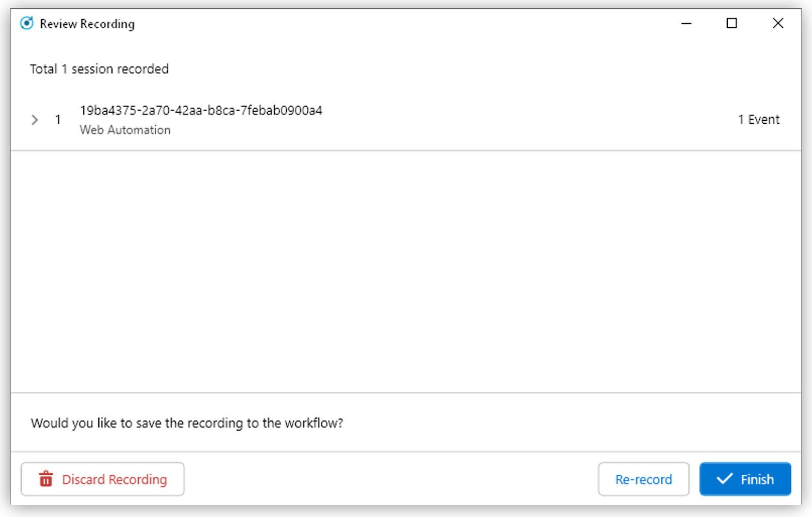This screenshot has width=812, height=517.
Task: Click the Web Automation label
Action: point(125,129)
